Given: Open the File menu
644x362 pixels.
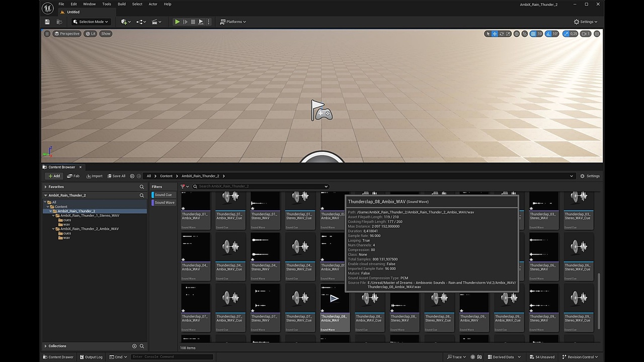Looking at the screenshot, I should 61,4.
